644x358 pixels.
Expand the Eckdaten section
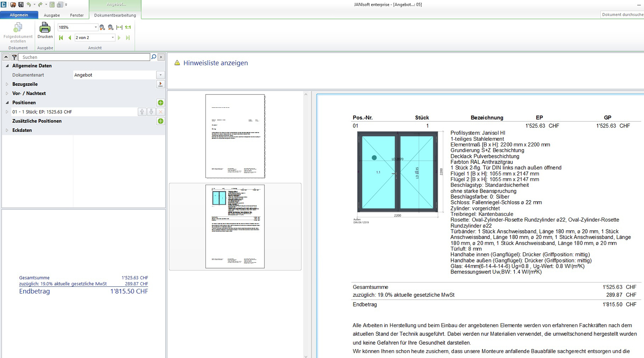tap(7, 130)
